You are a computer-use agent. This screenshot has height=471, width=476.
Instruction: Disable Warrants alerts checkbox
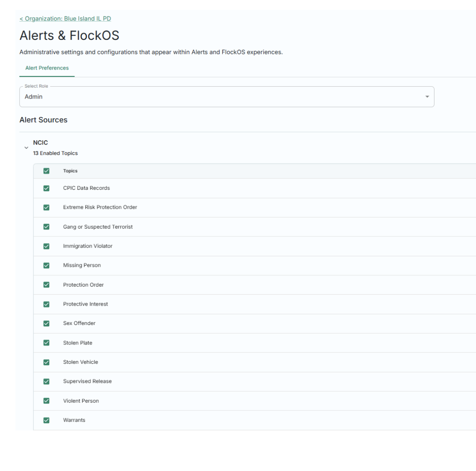[47, 420]
